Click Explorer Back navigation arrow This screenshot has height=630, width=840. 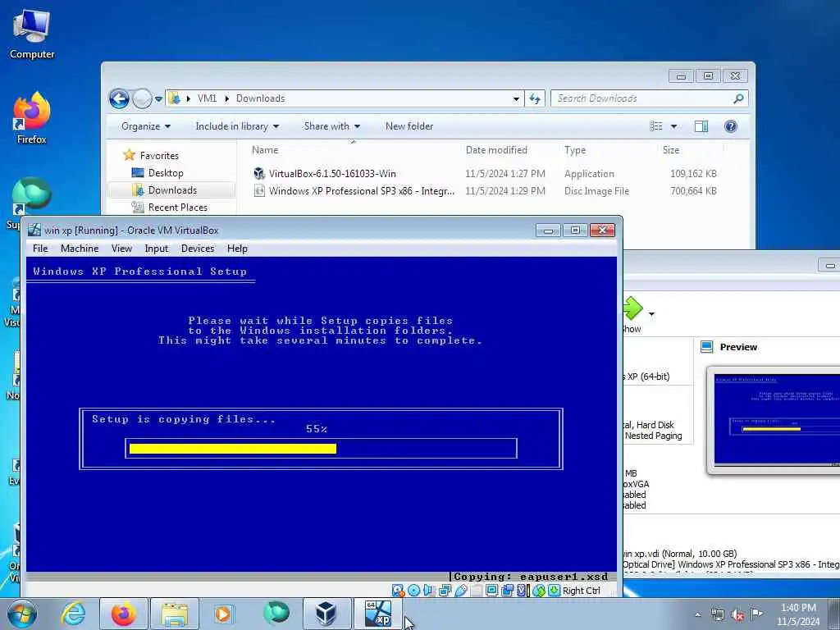coord(119,98)
